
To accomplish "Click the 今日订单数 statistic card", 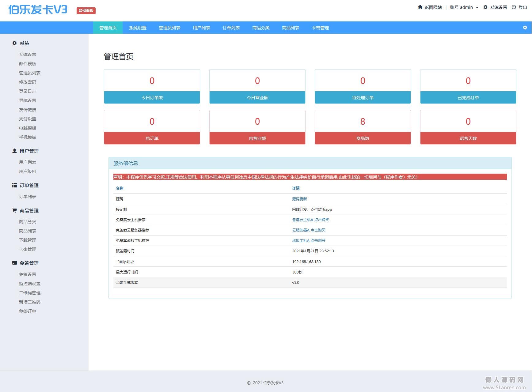I will pyautogui.click(x=152, y=87).
